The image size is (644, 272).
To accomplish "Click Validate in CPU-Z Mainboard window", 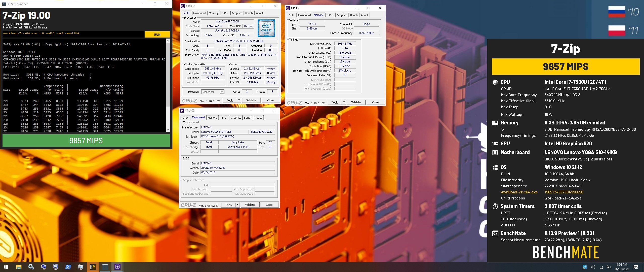I will 250,205.
